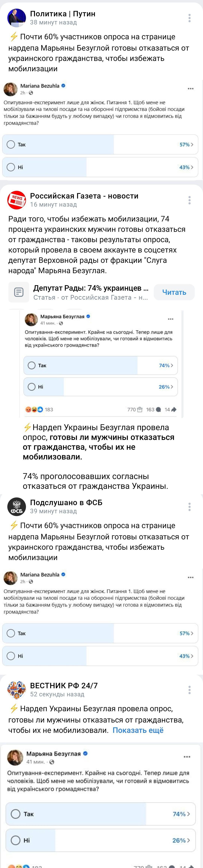The width and height of the screenshot is (203, 868).
Task: Click the 'Ні' 43% poll bar in Подслушано в ФСБ post
Action: pyautogui.click(x=100, y=656)
